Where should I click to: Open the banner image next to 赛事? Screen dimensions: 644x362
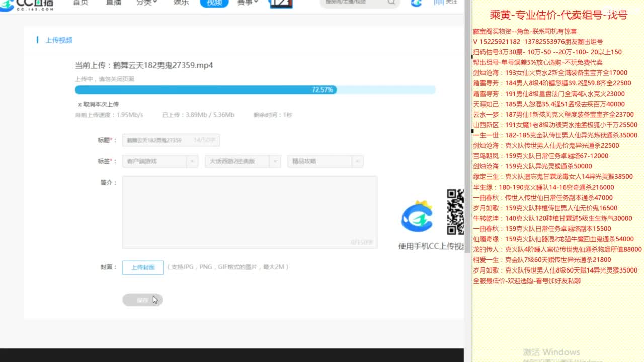[281, 4]
